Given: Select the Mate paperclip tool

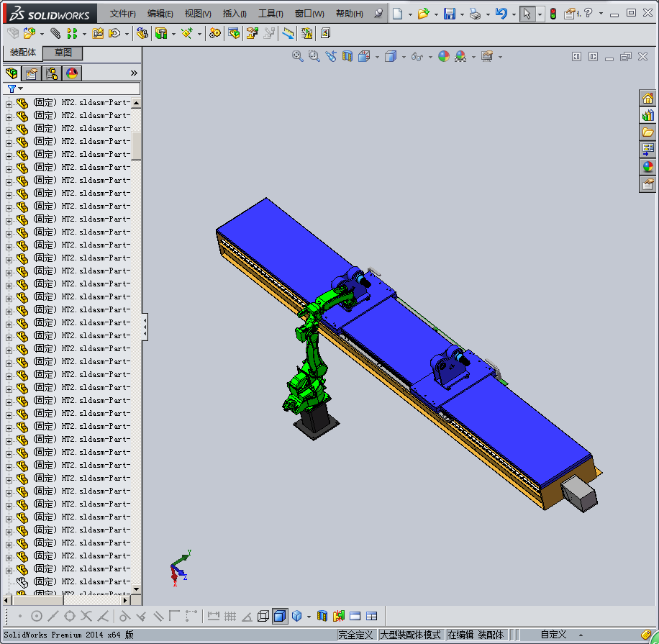Looking at the screenshot, I should [x=55, y=33].
